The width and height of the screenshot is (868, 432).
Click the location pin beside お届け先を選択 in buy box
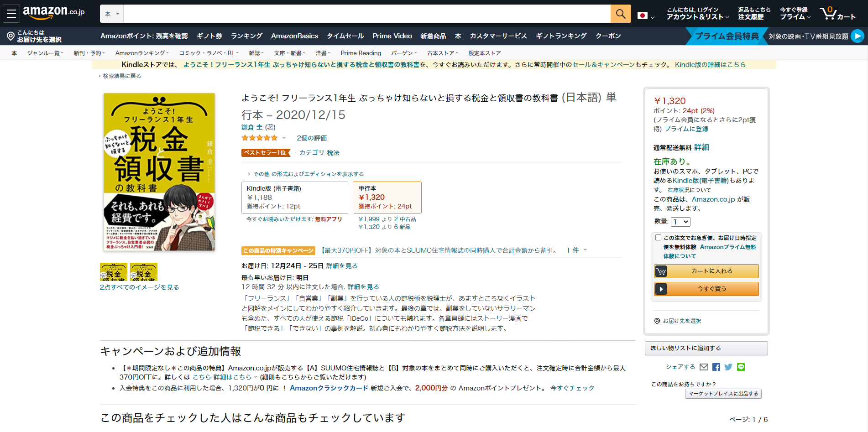click(x=657, y=321)
